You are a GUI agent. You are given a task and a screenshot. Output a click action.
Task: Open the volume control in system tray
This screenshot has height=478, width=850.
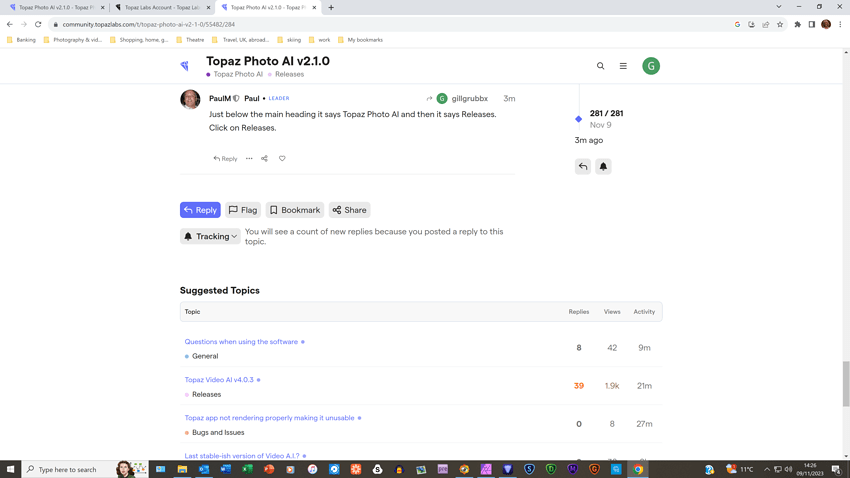788,469
